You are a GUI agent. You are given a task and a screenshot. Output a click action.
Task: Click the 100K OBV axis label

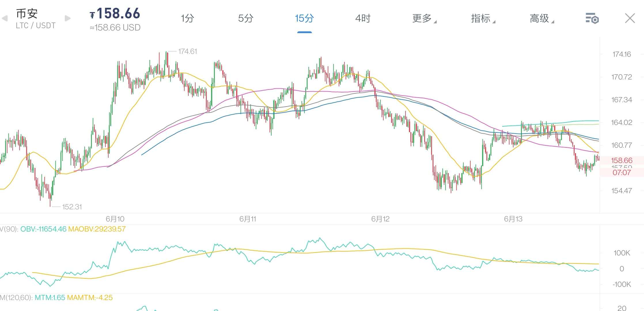(622, 253)
